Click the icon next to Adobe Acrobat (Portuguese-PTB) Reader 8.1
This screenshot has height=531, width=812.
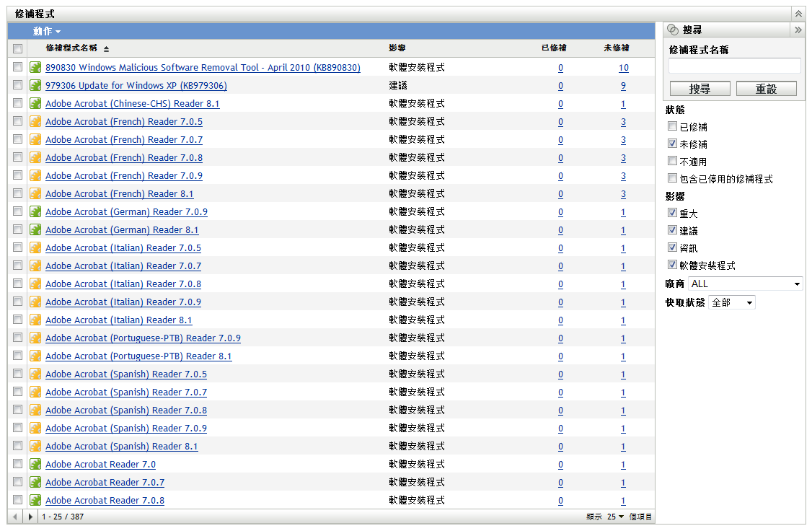pos(35,356)
